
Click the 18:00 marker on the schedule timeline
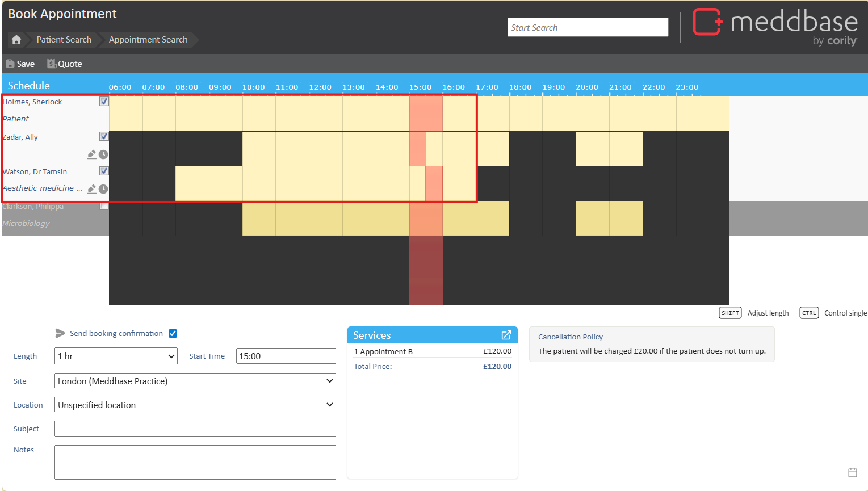[x=520, y=87]
